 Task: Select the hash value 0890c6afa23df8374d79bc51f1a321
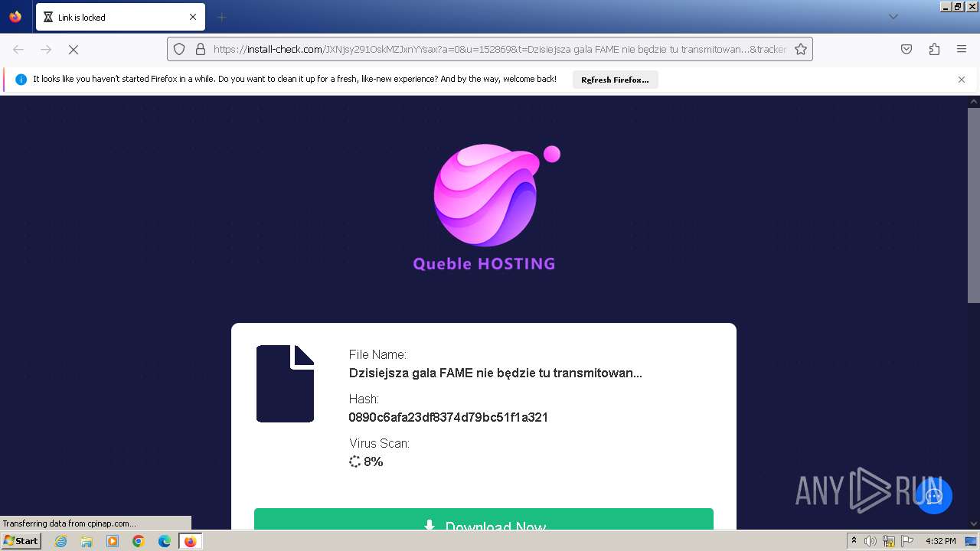pos(449,417)
